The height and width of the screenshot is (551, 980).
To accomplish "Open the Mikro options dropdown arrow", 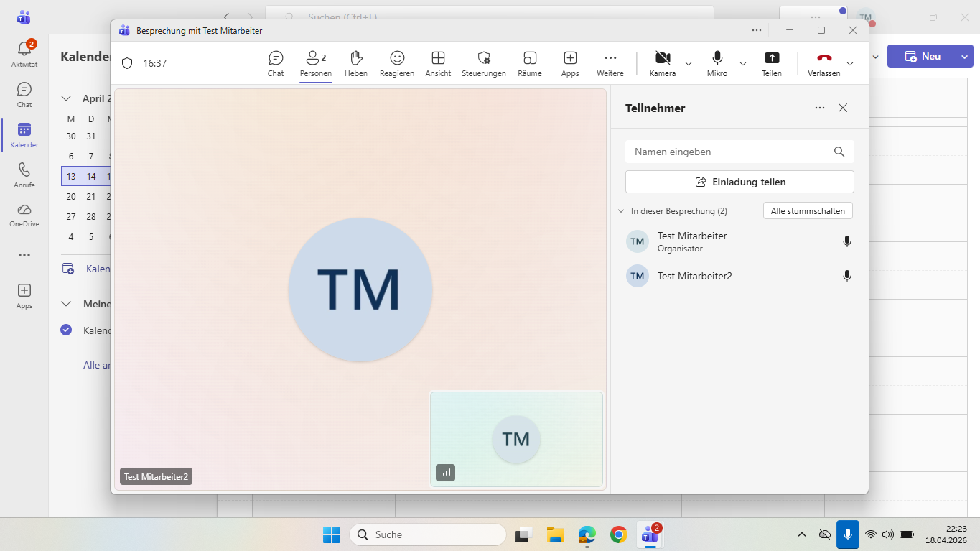I will pos(743,63).
